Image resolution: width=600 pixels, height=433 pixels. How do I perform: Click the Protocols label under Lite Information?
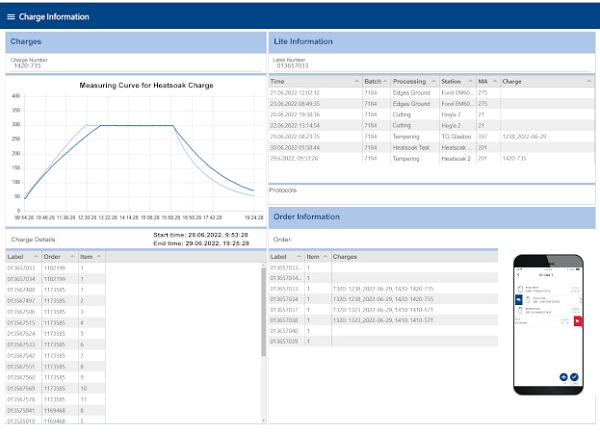[x=283, y=190]
